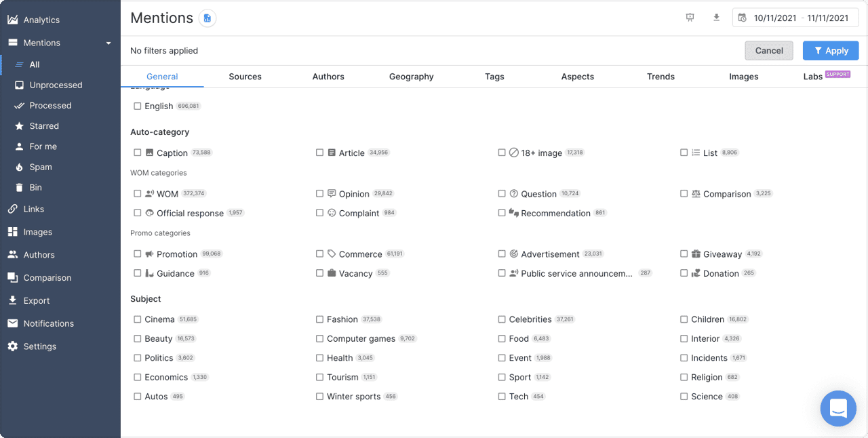Click the 18+ image prohibited icon
868x438 pixels.
pyautogui.click(x=514, y=153)
